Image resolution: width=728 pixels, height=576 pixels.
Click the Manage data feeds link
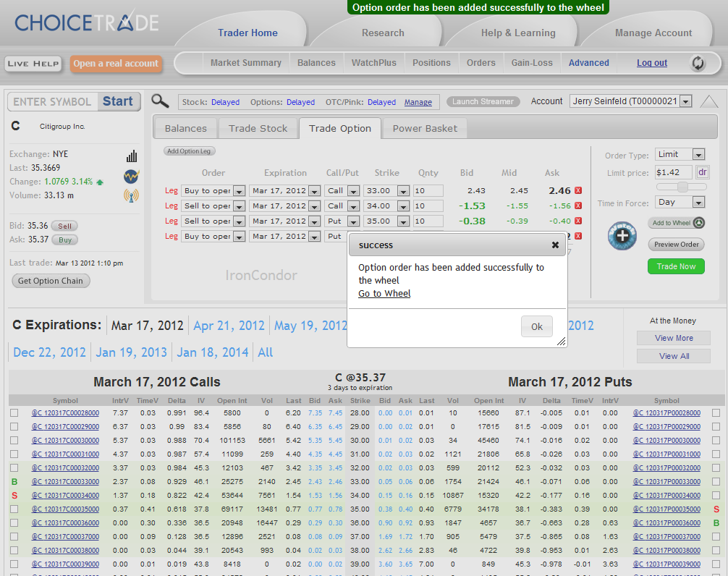(x=418, y=102)
